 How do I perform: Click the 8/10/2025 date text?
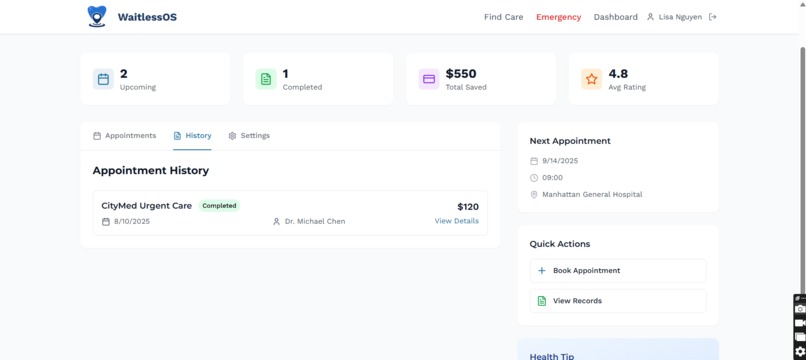(132, 222)
